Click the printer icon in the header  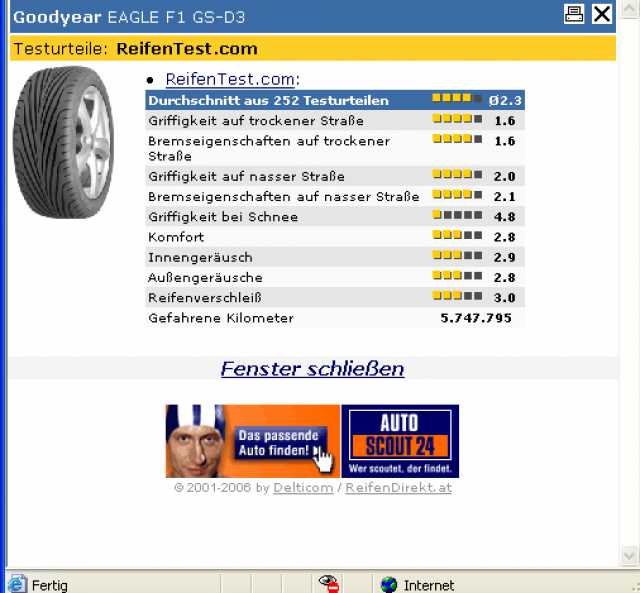click(x=573, y=15)
